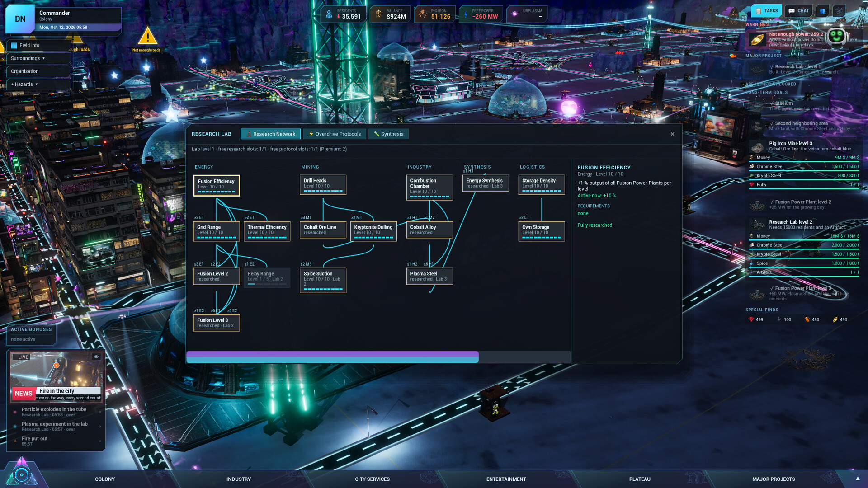Select the Kryptonite Drilling research node
Image resolution: width=868 pixels, height=488 pixels.
point(373,231)
